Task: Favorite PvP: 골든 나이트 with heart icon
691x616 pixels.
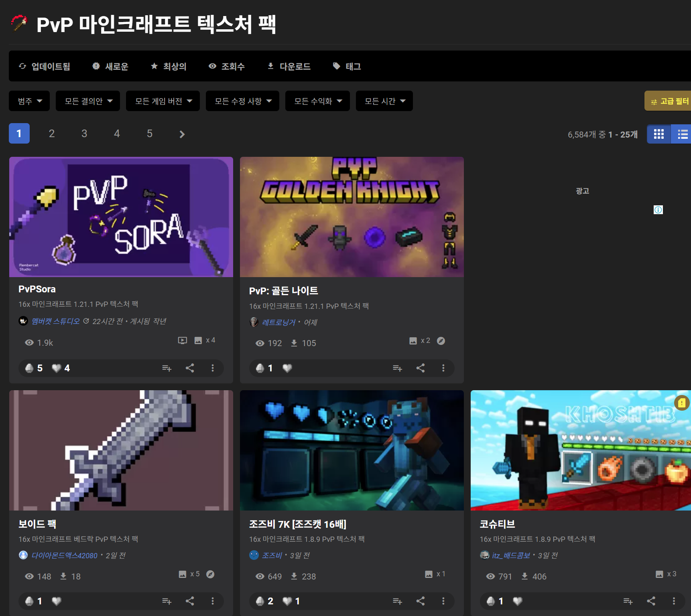Action: coord(287,368)
